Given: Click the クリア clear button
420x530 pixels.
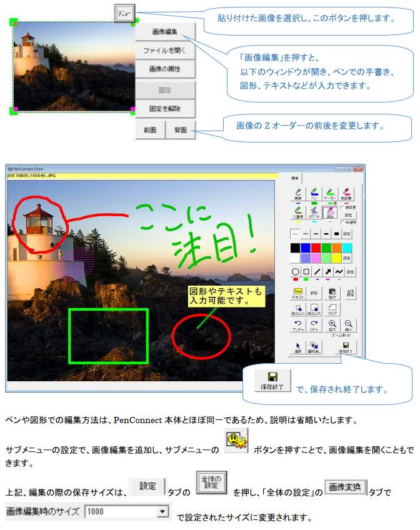Looking at the screenshot, I should (332, 309).
